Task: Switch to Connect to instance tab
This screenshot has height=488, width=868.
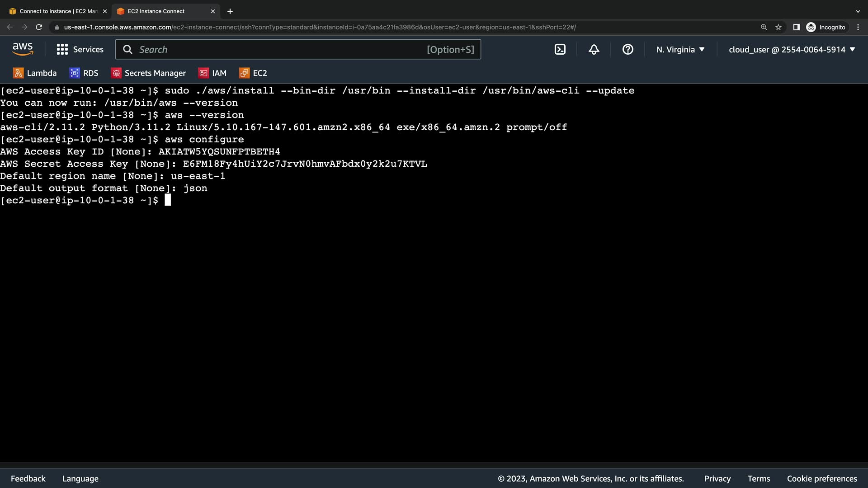Action: point(58,11)
